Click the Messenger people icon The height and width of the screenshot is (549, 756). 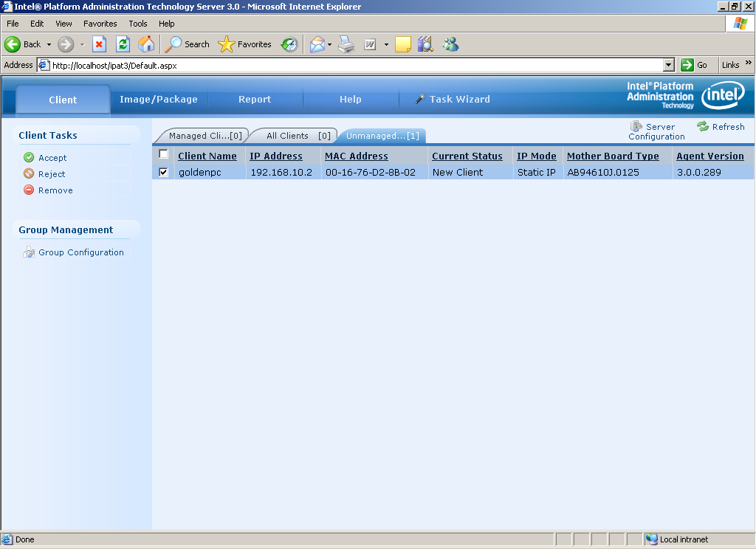click(x=450, y=44)
